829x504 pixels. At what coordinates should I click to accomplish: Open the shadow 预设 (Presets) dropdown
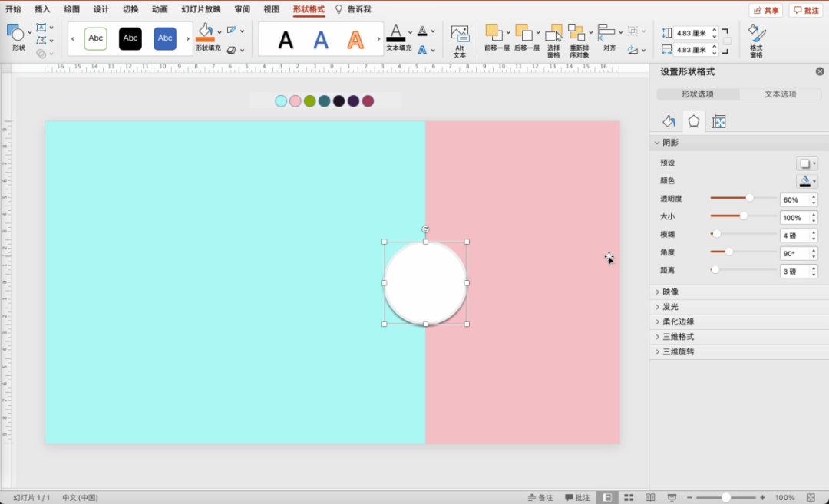[x=807, y=163]
